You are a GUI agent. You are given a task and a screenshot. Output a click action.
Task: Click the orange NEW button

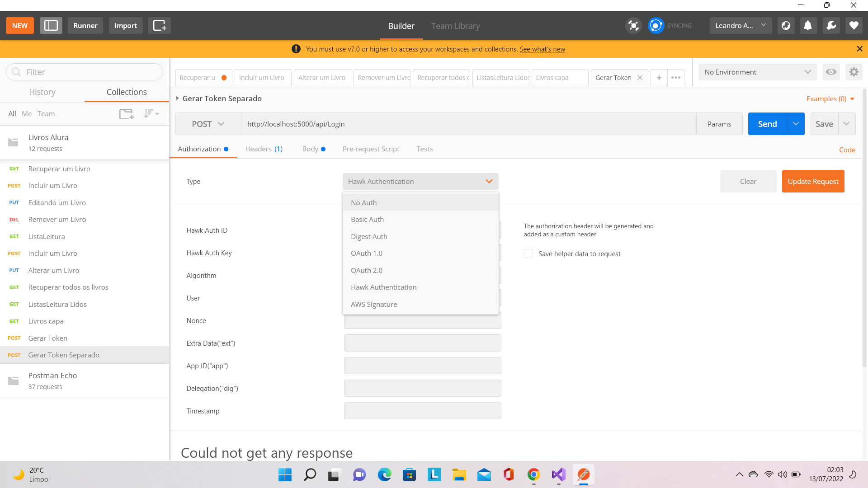19,26
